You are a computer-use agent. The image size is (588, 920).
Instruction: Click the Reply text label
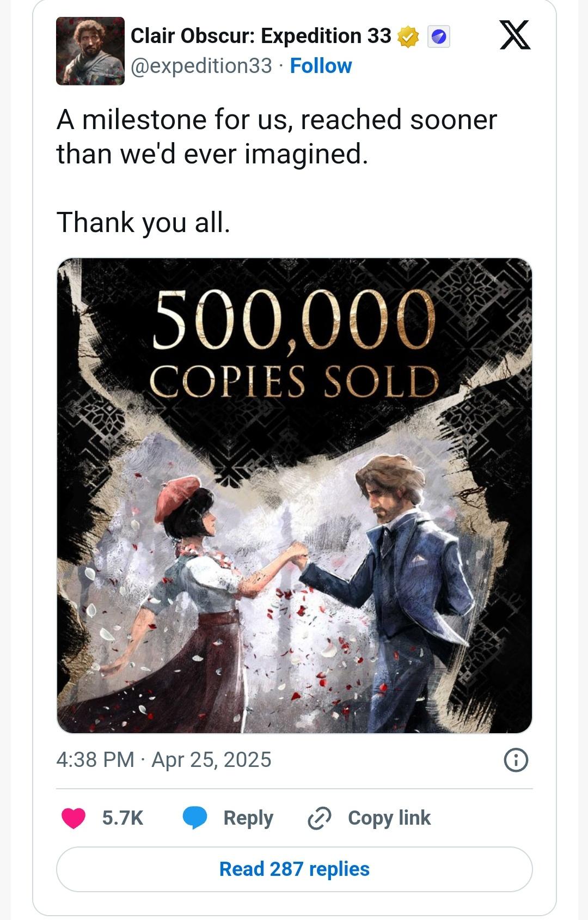248,818
